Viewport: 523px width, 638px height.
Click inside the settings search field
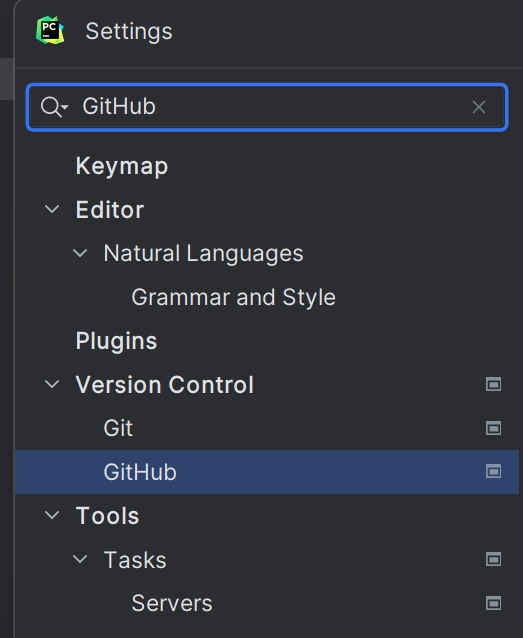[x=267, y=107]
